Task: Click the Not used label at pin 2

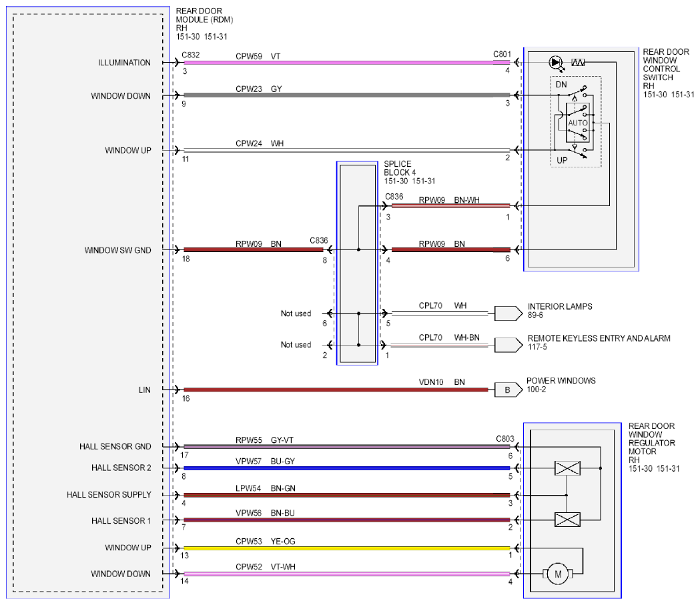Action: (x=296, y=344)
